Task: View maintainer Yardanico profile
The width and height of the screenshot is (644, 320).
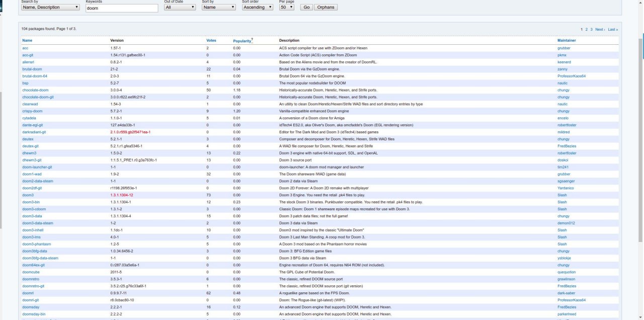Action: [x=566, y=188]
